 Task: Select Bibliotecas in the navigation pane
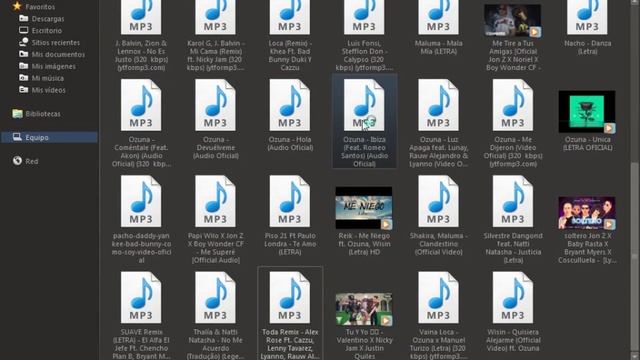pos(42,114)
